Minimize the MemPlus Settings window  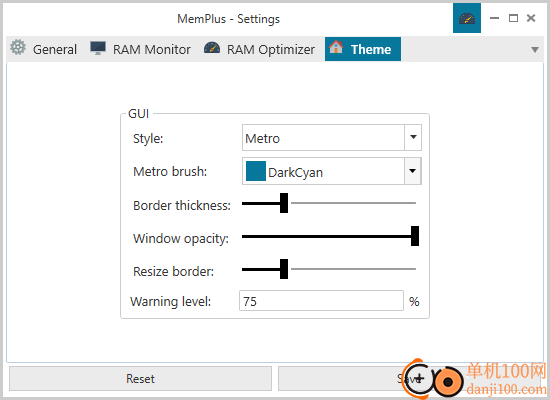pos(494,18)
